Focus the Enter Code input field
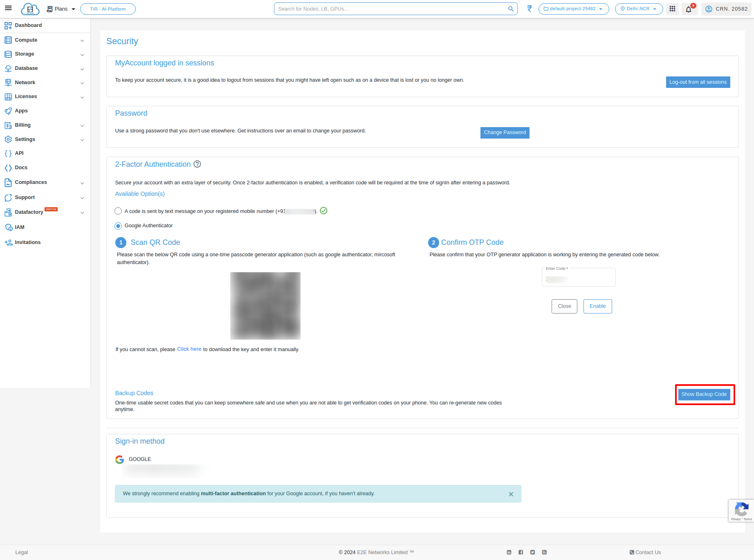754x560 pixels. pos(579,277)
